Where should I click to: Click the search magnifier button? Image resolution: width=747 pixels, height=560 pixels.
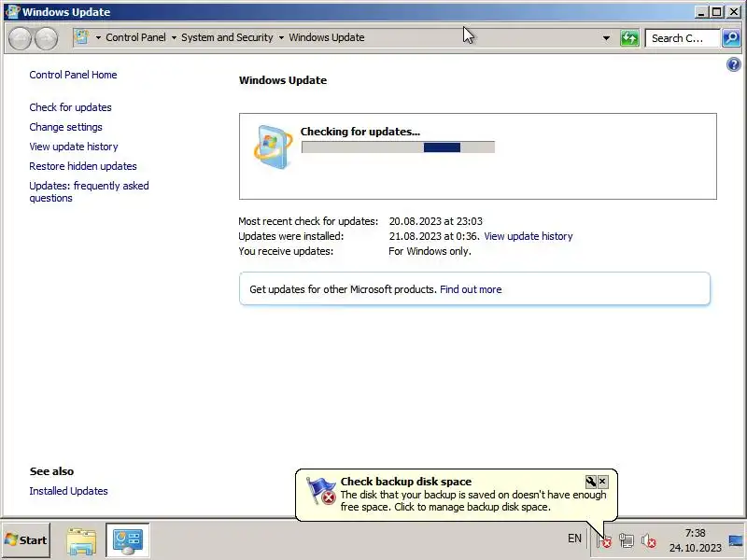[731, 37]
